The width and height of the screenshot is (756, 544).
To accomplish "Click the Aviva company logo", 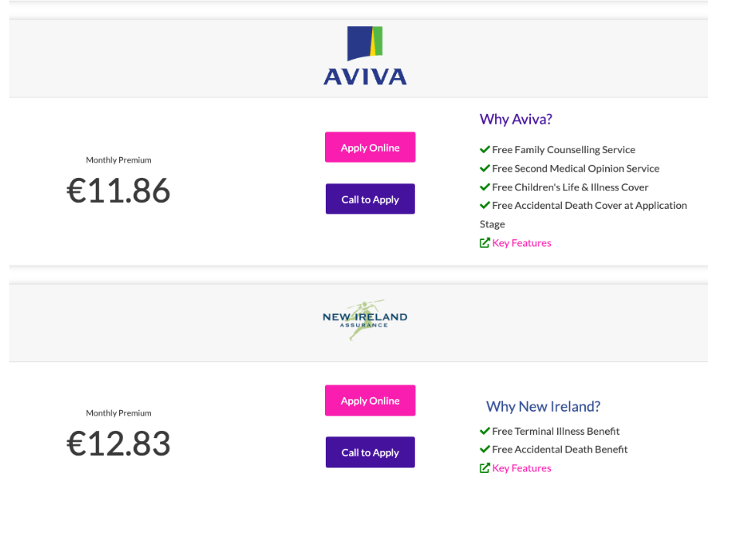I will 364,54.
